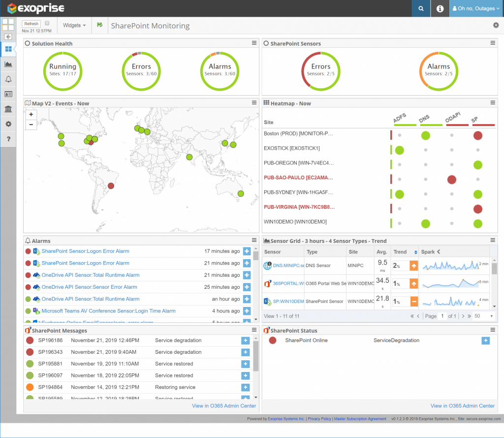
Task: Open Solution Health widget menu
Action: (254, 43)
